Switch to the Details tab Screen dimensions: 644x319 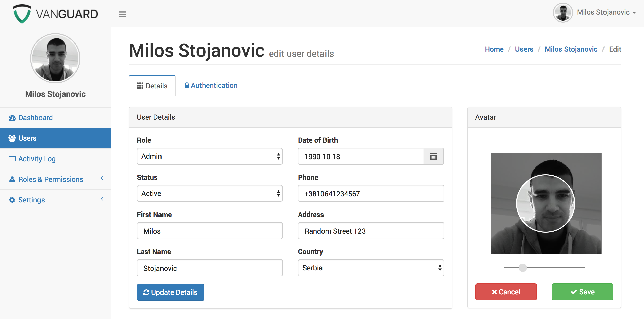pos(152,86)
